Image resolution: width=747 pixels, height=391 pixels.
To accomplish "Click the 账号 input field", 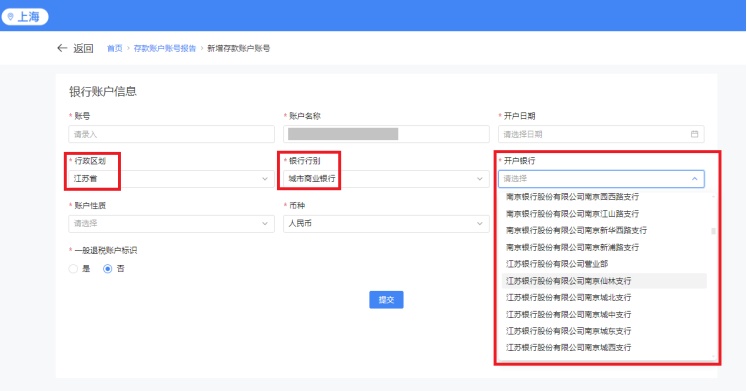I will click(172, 134).
